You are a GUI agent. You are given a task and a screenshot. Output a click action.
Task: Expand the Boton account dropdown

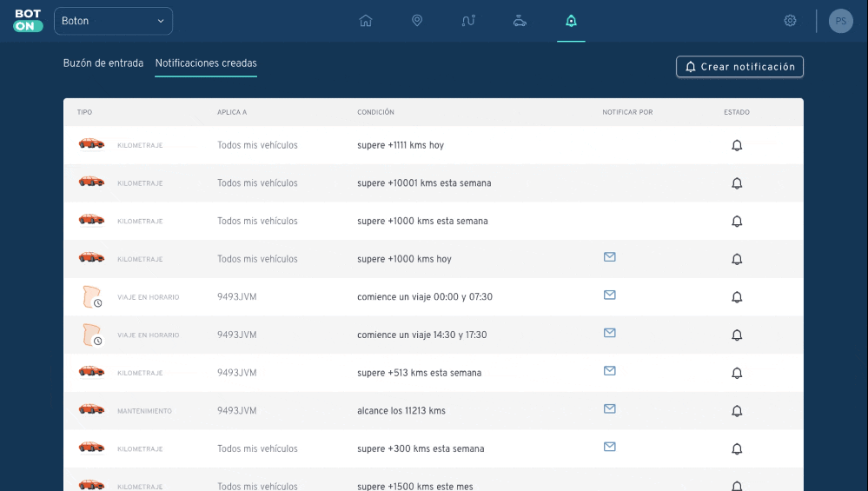(113, 21)
